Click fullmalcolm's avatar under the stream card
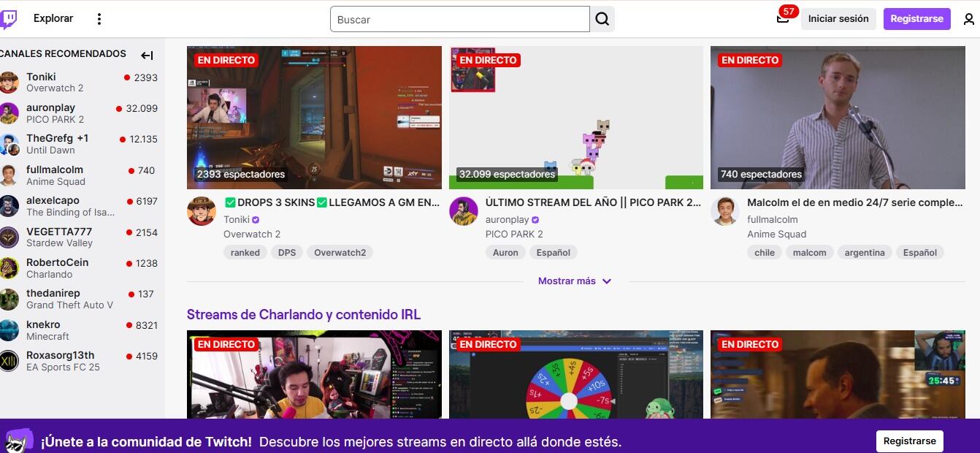The image size is (980, 453). coord(724,211)
